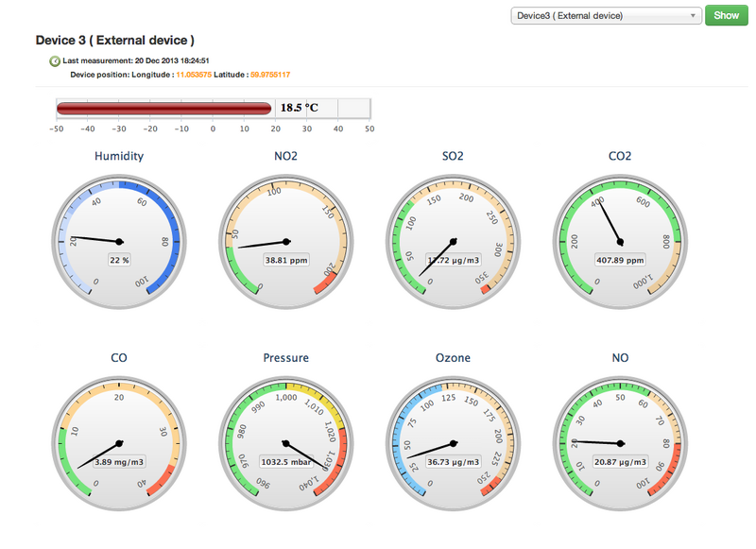Click the 18.5 °C temperature reading

click(x=300, y=108)
